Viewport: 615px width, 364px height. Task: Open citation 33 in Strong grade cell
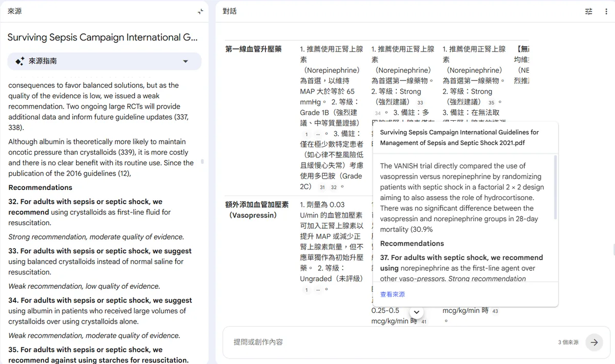pos(420,103)
